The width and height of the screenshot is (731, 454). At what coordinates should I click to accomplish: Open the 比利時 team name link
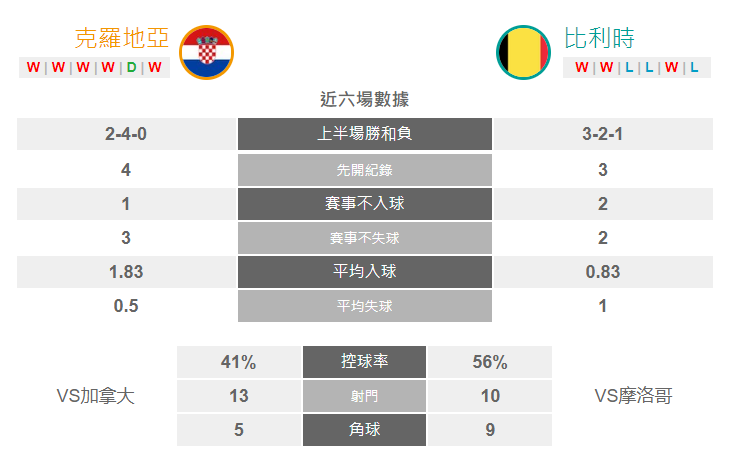pyautogui.click(x=599, y=38)
